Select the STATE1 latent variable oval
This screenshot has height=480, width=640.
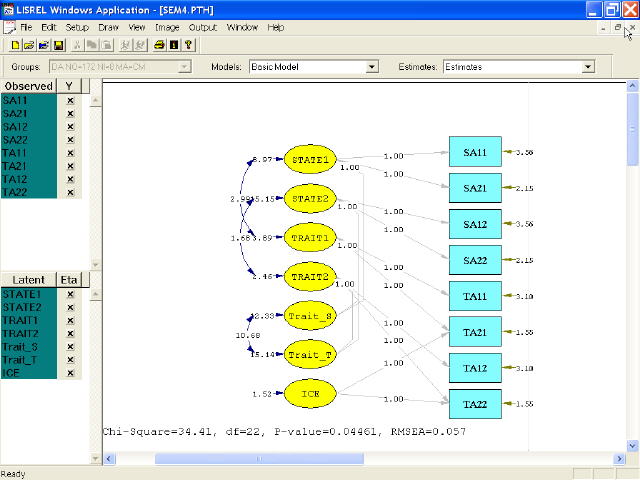tap(310, 159)
